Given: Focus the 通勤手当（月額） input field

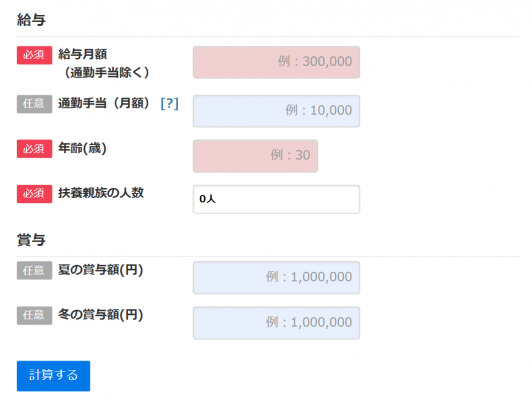Looking at the screenshot, I should 276,111.
